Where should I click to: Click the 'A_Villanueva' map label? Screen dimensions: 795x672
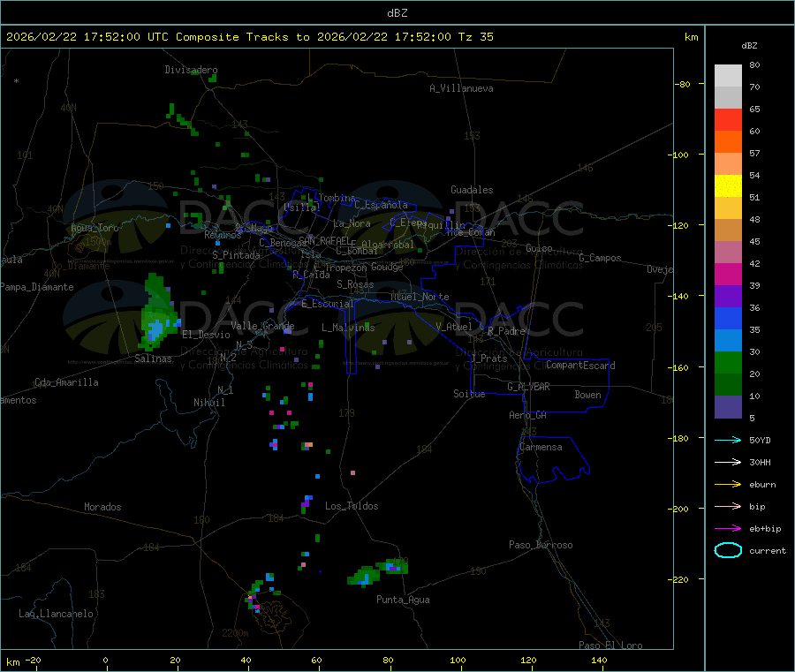461,88
